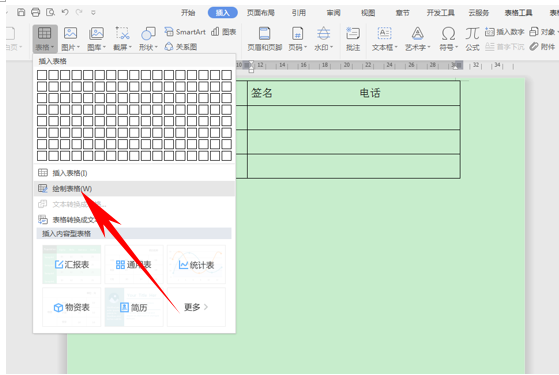Insert a 关系图 relationship diagram
The image size is (559, 375).
(x=181, y=47)
